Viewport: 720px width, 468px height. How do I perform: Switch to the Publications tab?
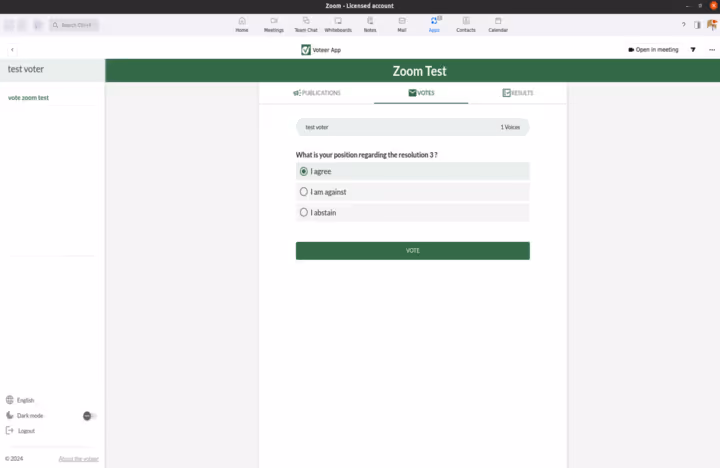pos(317,93)
